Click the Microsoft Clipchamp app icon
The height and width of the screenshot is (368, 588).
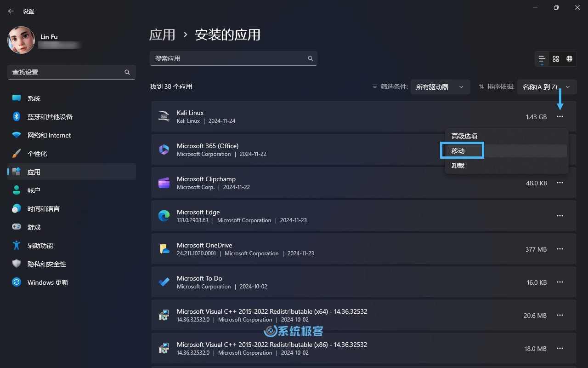[x=164, y=183]
